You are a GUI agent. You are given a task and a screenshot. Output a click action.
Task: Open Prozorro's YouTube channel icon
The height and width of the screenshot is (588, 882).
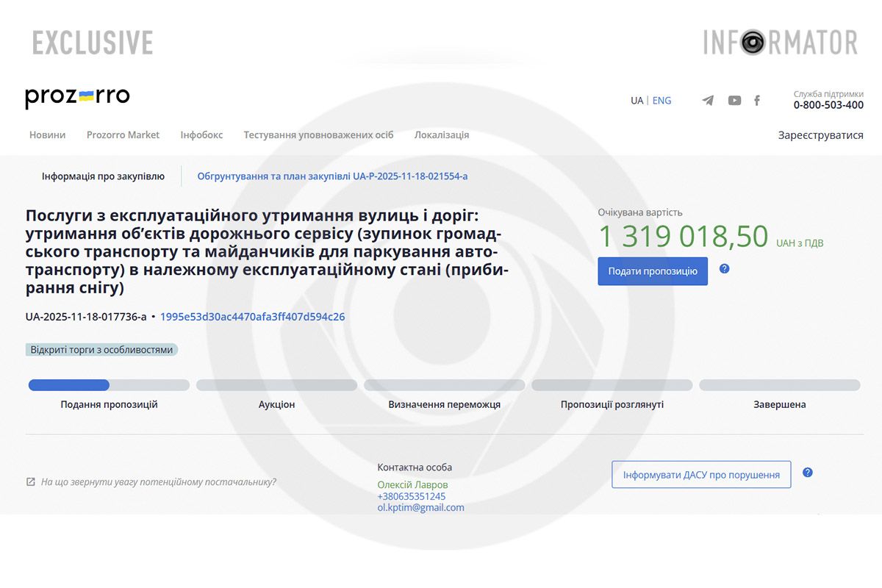pyautogui.click(x=734, y=101)
